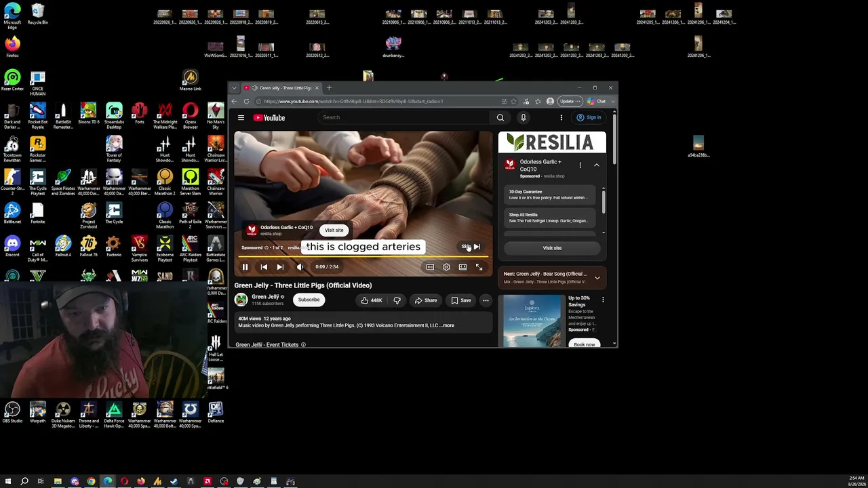Image resolution: width=868 pixels, height=488 pixels.
Task: Open Opera Browser desktop shortcut
Action: [191, 115]
